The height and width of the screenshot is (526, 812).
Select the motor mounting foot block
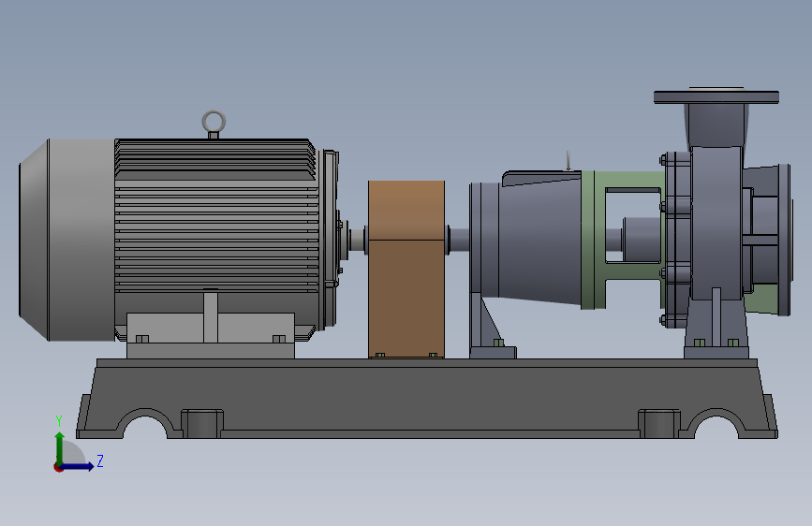pyautogui.click(x=210, y=335)
